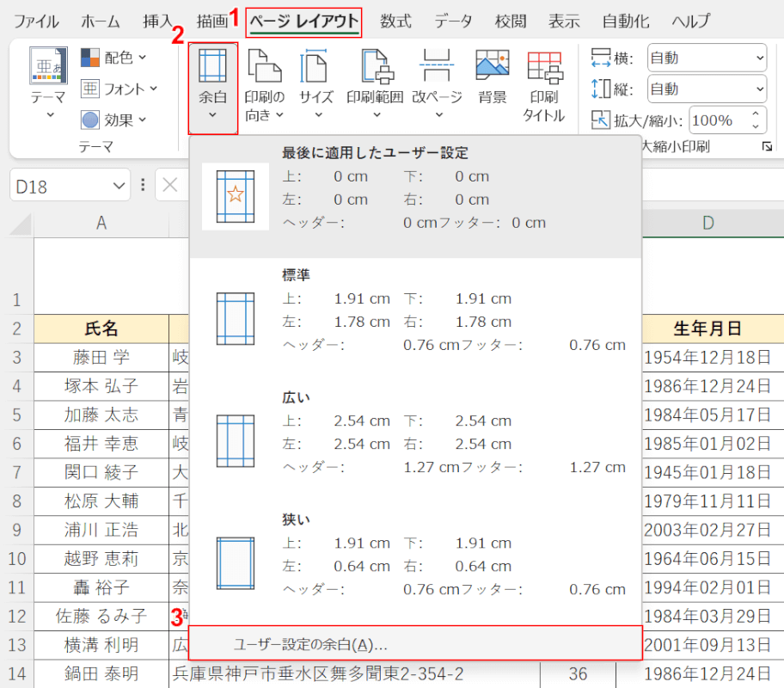Screen dimensions: 784x688
Task: Open the 余白 margins dropdown
Action: click(212, 86)
